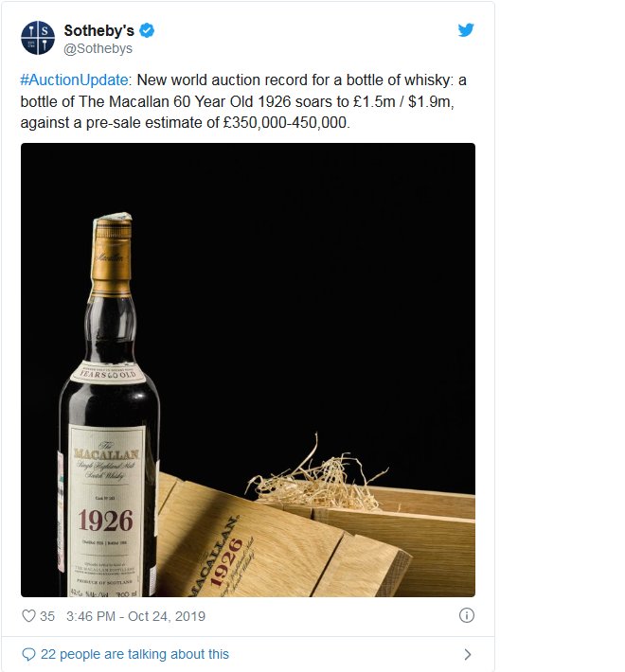625x672 pixels.
Task: Click the tweet text about whisky record
Action: (243, 101)
